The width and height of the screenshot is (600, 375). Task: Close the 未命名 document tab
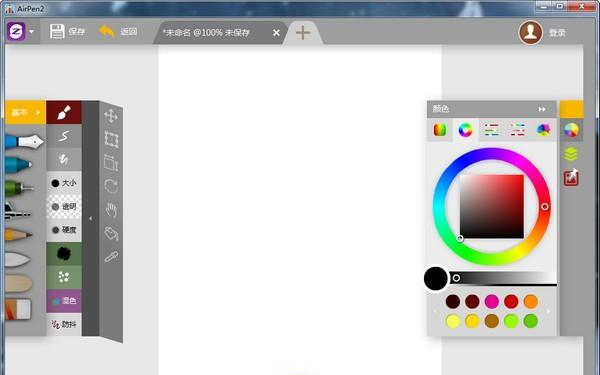276,33
